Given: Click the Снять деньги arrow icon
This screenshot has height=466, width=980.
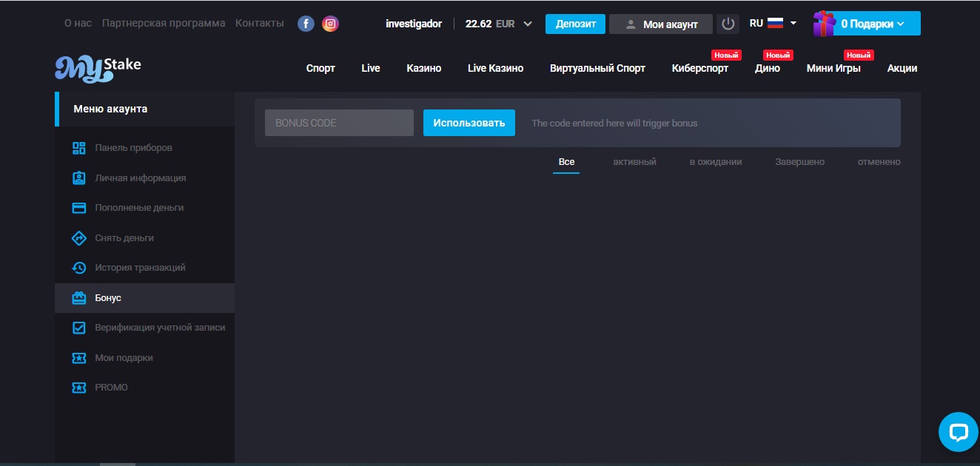Looking at the screenshot, I should (x=79, y=238).
